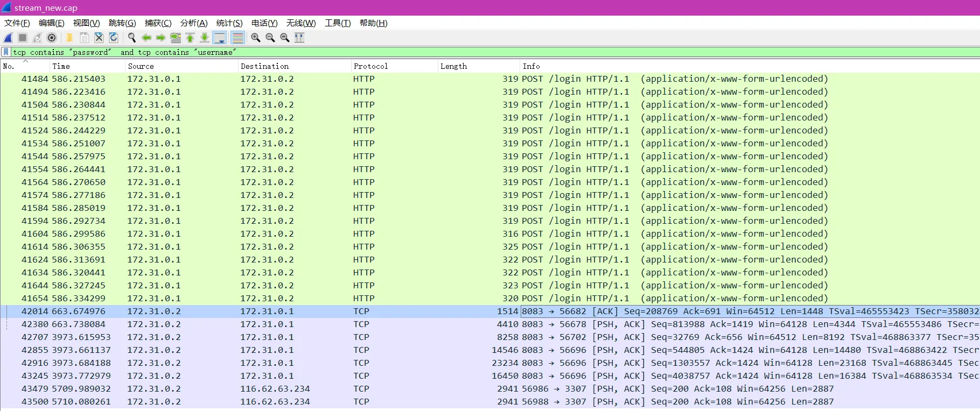The width and height of the screenshot is (980, 411).
Task: Click into the display filter text field
Action: [x=485, y=52]
